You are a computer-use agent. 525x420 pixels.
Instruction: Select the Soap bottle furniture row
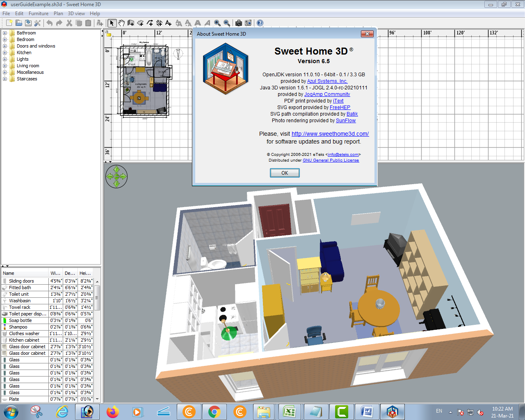tap(48, 320)
